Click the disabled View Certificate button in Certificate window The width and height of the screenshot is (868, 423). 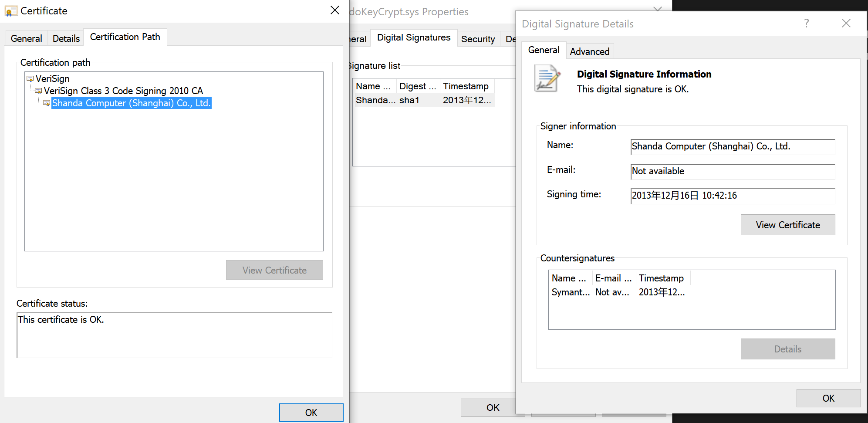click(274, 270)
